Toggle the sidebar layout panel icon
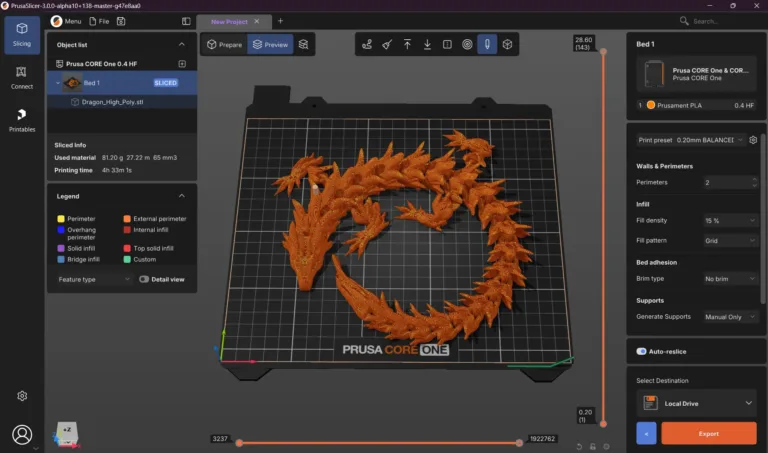This screenshot has height=453, width=768. pyautogui.click(x=186, y=21)
